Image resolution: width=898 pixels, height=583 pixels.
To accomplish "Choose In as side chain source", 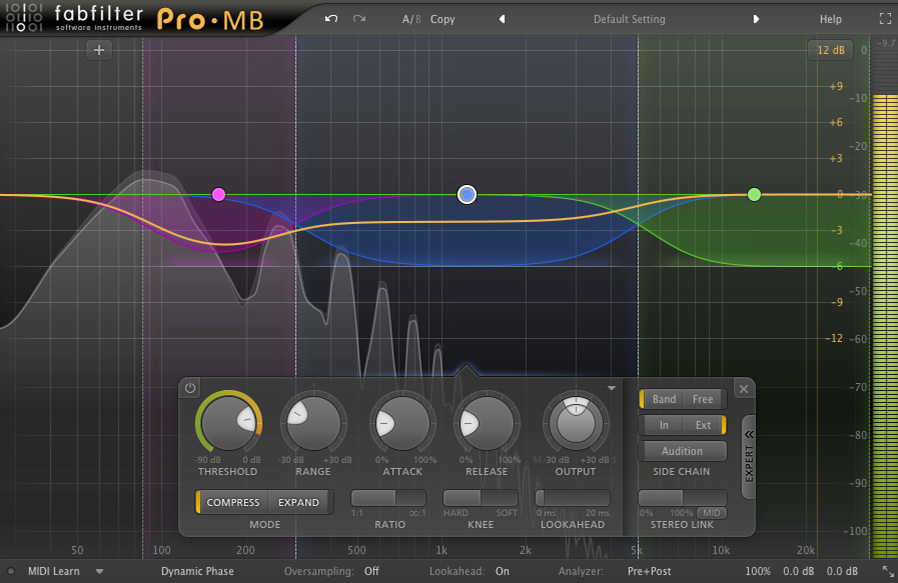I will [663, 425].
